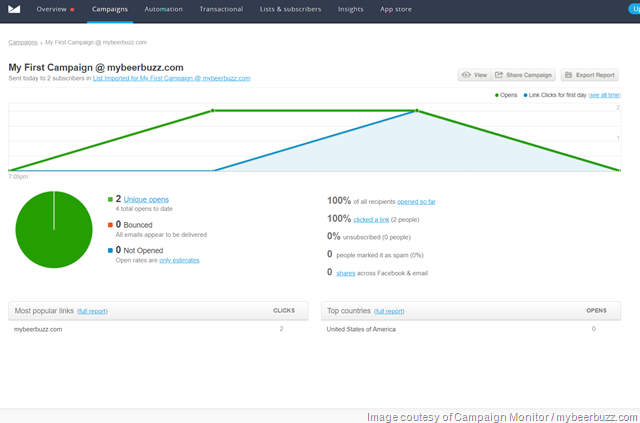Click the mybeerbuzz.com link row
The height and width of the screenshot is (423, 640).
(x=158, y=329)
